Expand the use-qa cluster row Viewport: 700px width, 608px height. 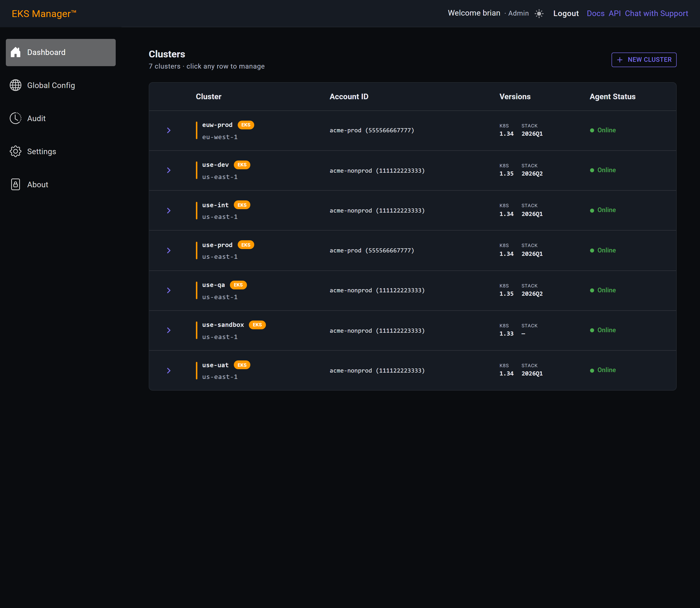[168, 290]
